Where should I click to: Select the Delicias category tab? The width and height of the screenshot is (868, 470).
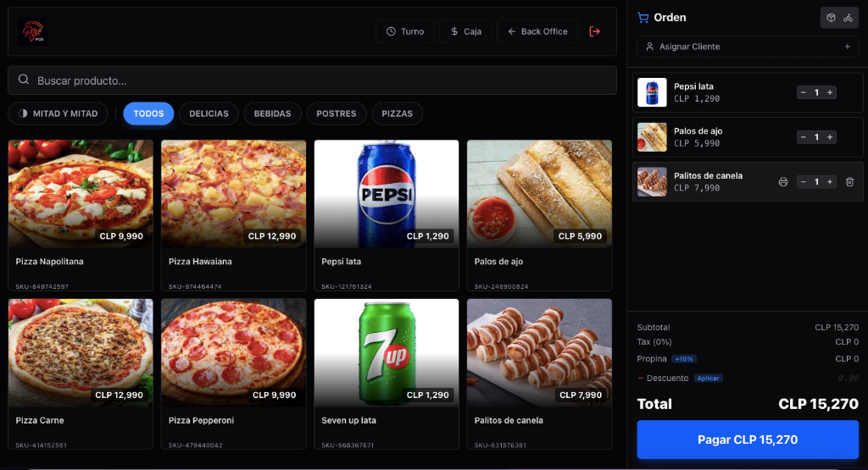(209, 113)
